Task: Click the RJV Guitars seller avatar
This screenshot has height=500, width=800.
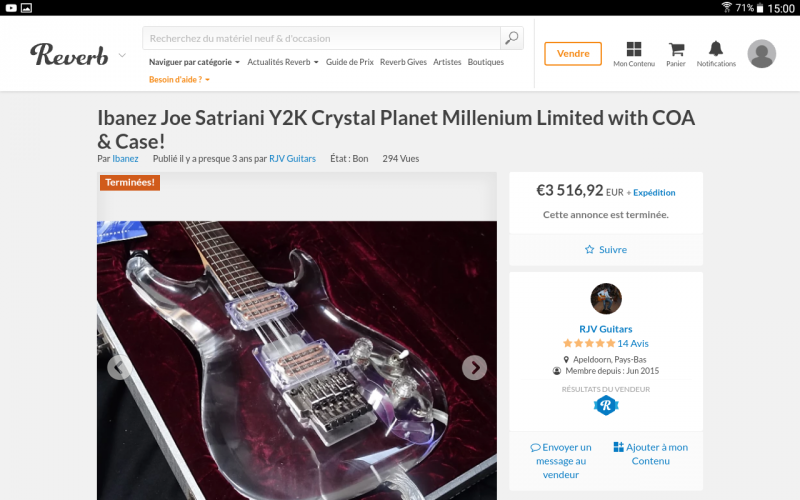Action: 606,298
